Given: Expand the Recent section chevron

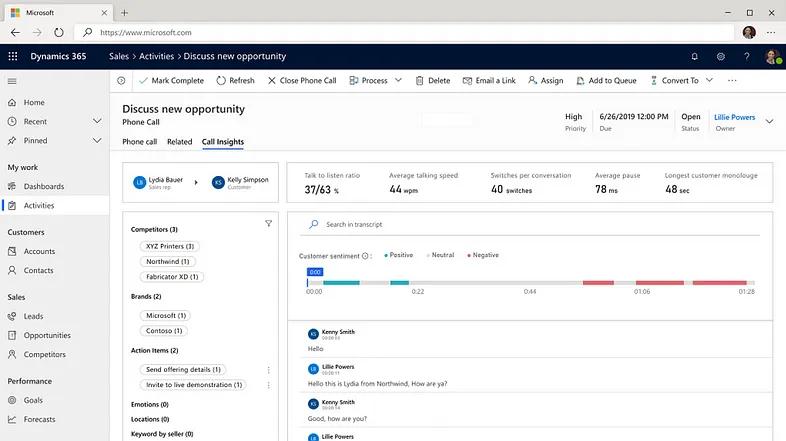Looking at the screenshot, I should pyautogui.click(x=97, y=121).
